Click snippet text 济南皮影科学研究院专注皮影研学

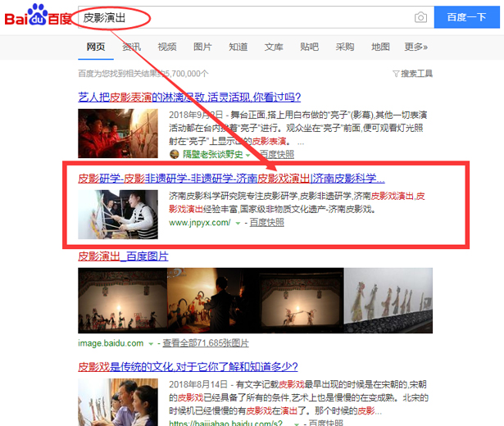[x=297, y=202]
